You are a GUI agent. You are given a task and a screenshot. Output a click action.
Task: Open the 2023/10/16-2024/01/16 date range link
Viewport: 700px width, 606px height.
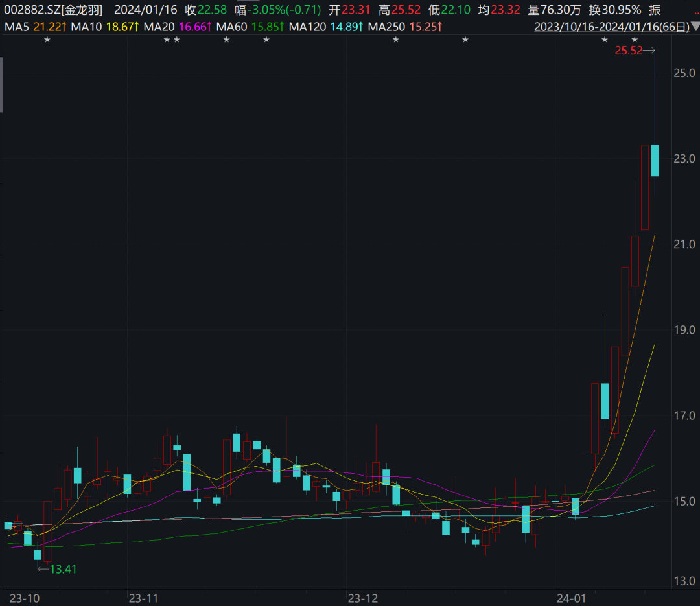610,27
